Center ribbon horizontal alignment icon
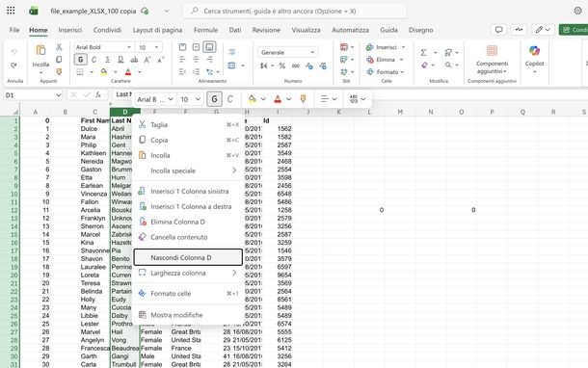This screenshot has height=368, width=588. point(196,60)
